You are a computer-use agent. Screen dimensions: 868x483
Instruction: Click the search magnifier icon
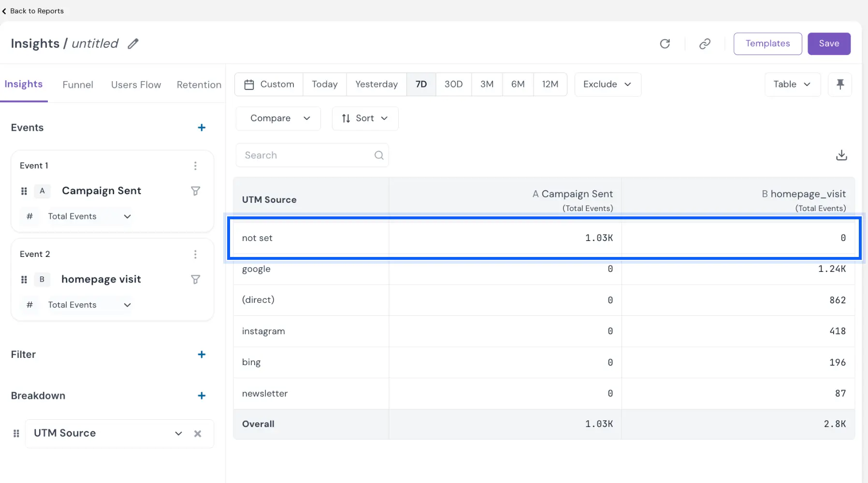click(x=379, y=155)
